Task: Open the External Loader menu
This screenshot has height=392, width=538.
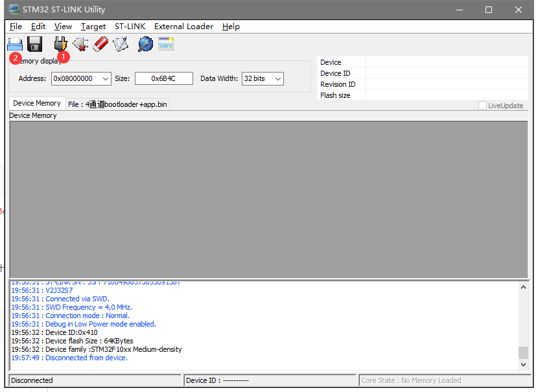Action: [x=183, y=27]
